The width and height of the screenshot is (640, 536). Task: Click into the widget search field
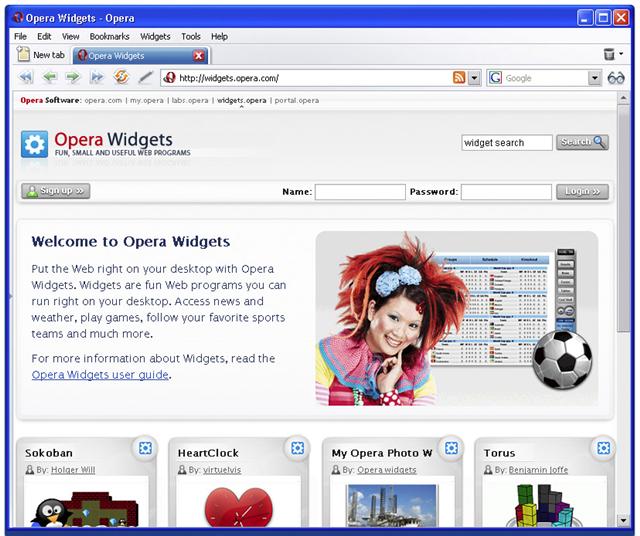(507, 142)
